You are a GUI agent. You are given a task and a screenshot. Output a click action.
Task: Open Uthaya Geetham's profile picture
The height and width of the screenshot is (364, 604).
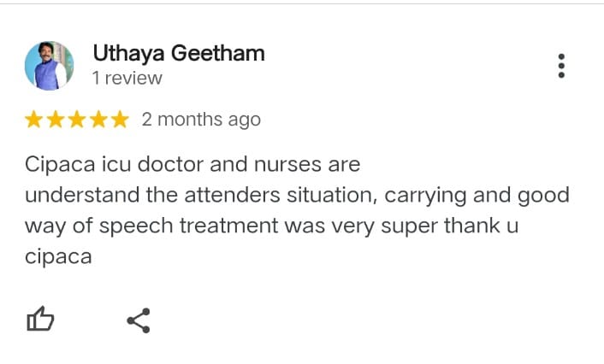click(x=49, y=65)
